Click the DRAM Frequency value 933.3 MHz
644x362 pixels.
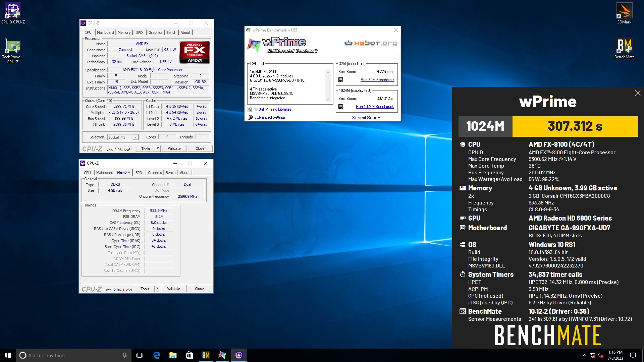point(159,210)
